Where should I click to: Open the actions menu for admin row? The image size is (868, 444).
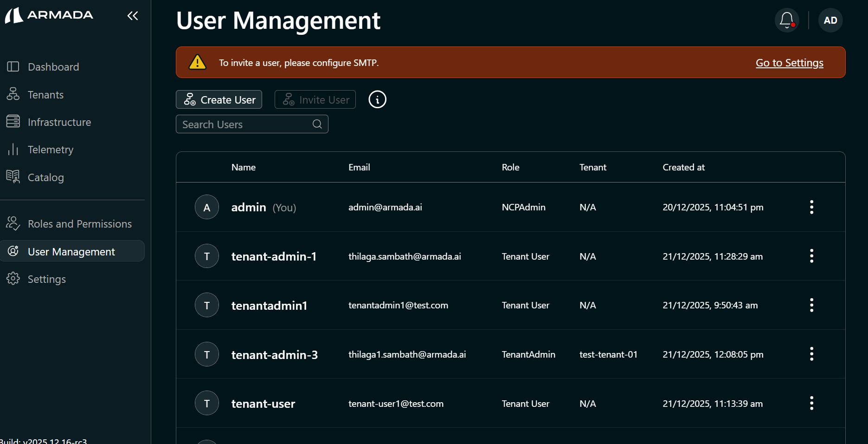pyautogui.click(x=811, y=207)
